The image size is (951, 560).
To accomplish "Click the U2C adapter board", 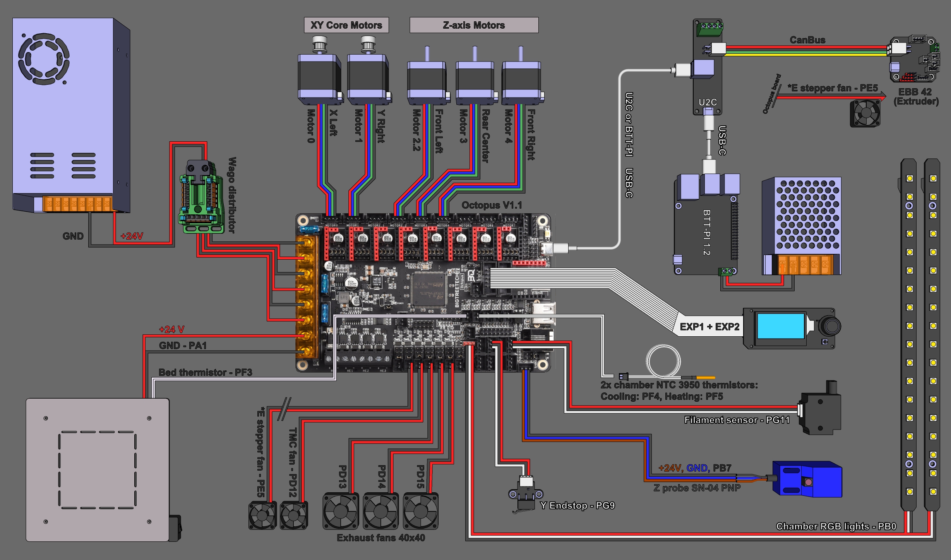I will click(x=707, y=67).
